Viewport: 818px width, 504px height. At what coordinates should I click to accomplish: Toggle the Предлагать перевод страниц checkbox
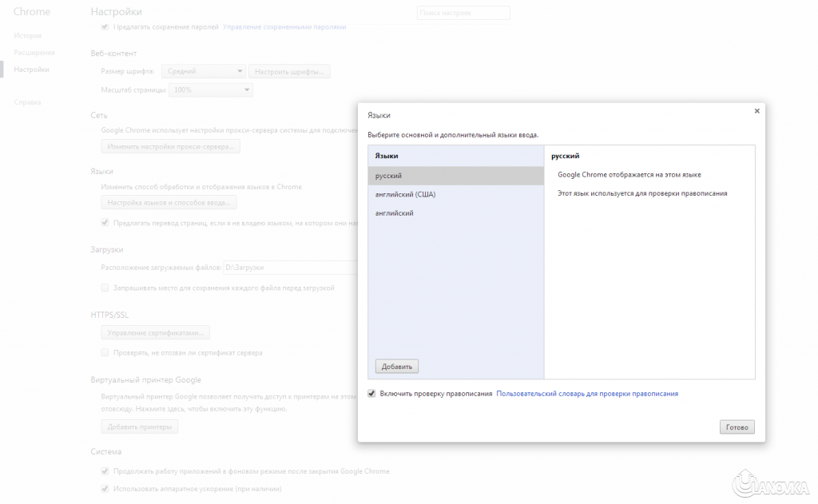105,224
